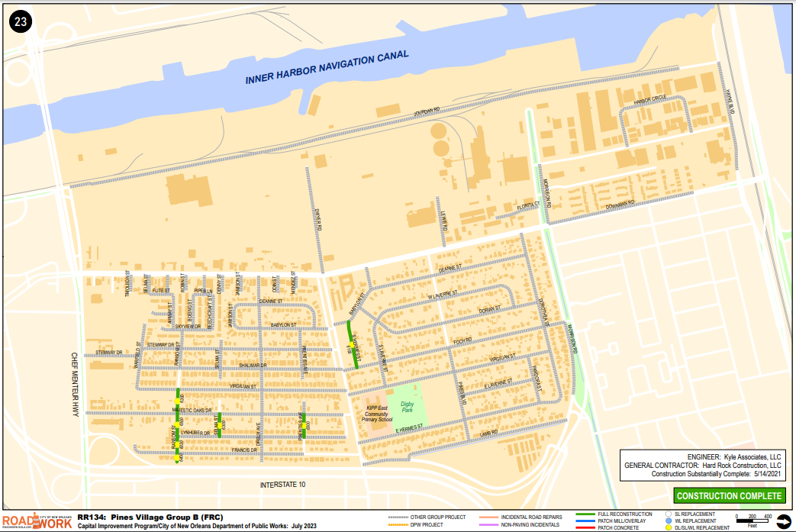This screenshot has height=532, width=796.
Task: Click the Flite St street label
Action: pyautogui.click(x=162, y=290)
